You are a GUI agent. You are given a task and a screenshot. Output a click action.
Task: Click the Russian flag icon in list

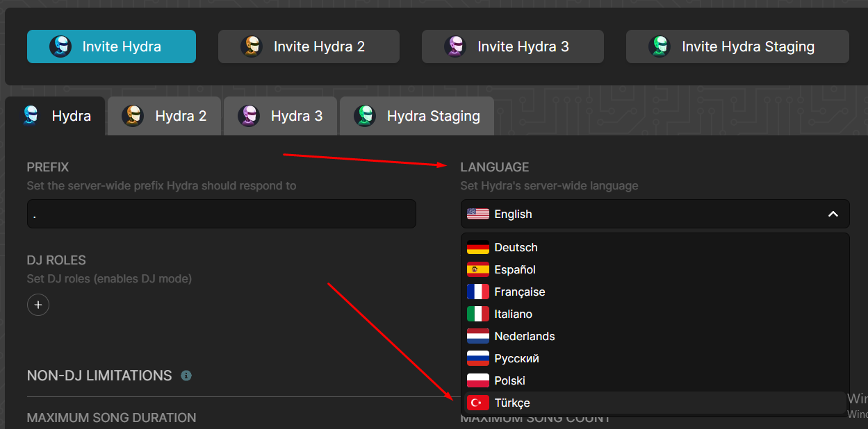click(x=478, y=359)
